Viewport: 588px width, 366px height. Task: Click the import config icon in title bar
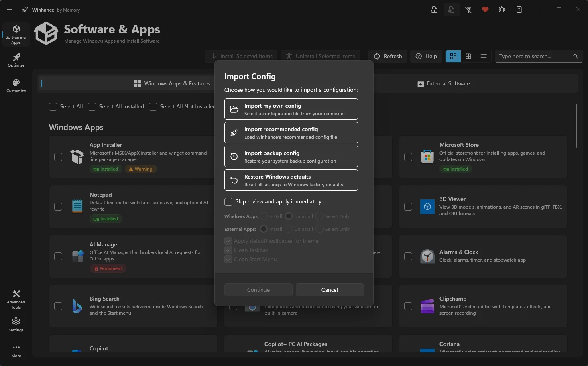451,10
